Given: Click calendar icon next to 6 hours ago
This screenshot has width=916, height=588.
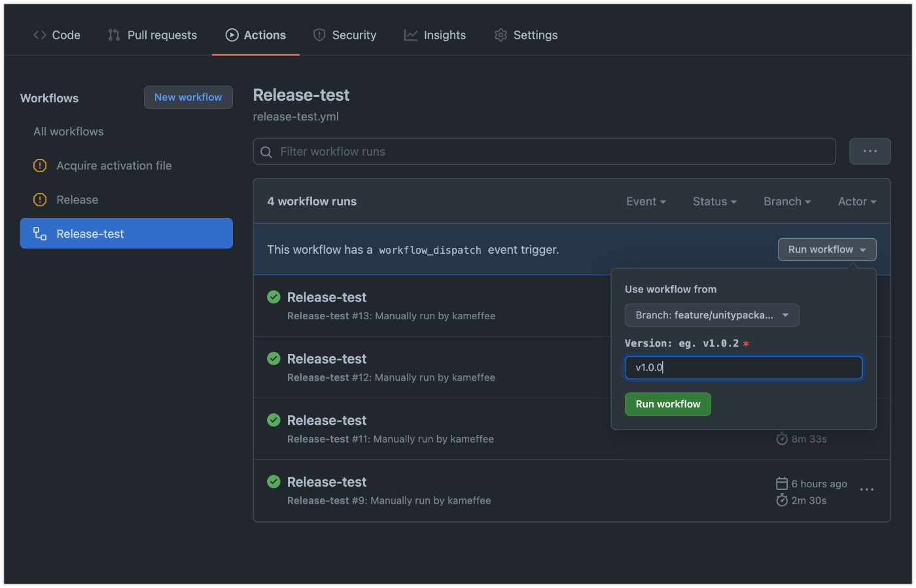Looking at the screenshot, I should click(782, 484).
